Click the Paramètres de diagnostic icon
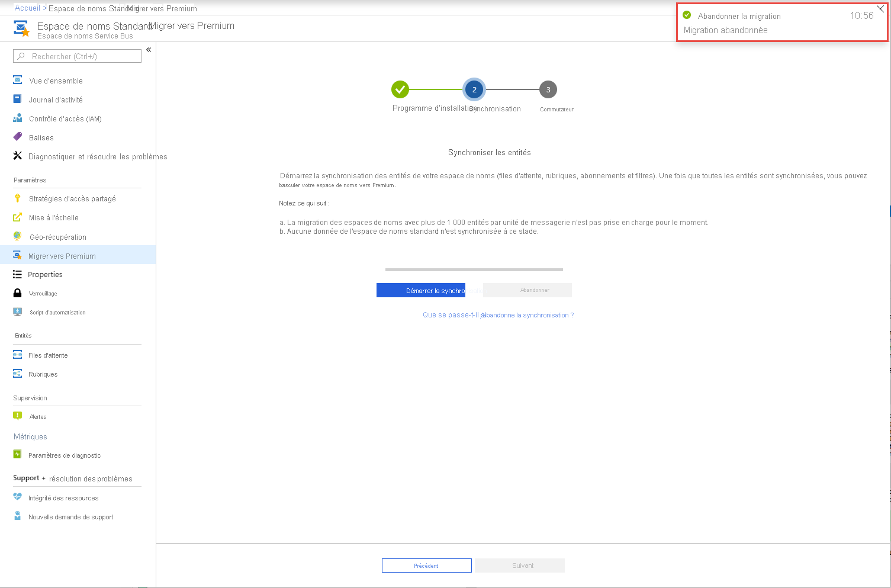The image size is (891, 588). [18, 455]
